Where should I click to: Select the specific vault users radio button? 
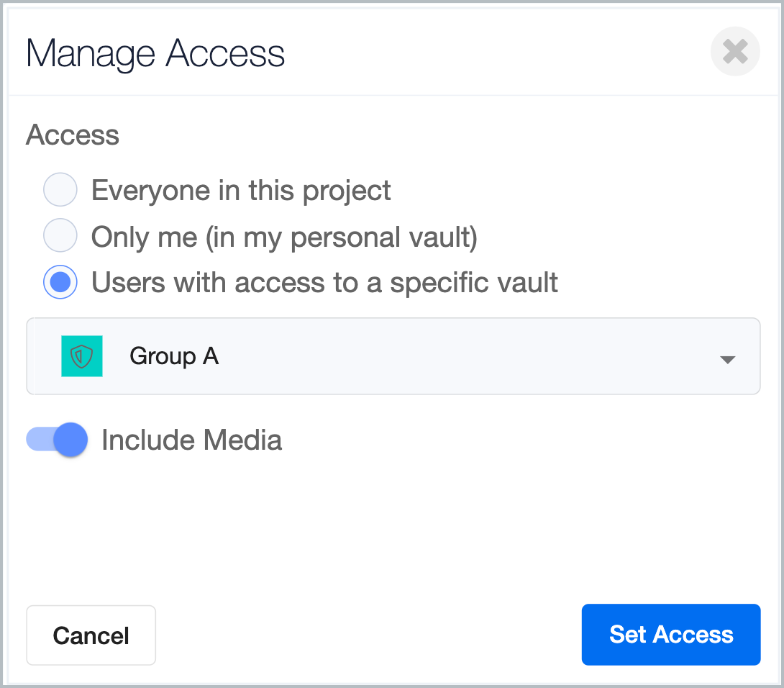tap(60, 282)
